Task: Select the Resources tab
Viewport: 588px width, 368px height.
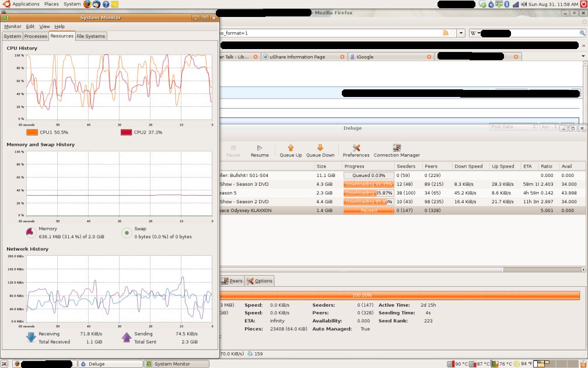Action: click(x=62, y=36)
